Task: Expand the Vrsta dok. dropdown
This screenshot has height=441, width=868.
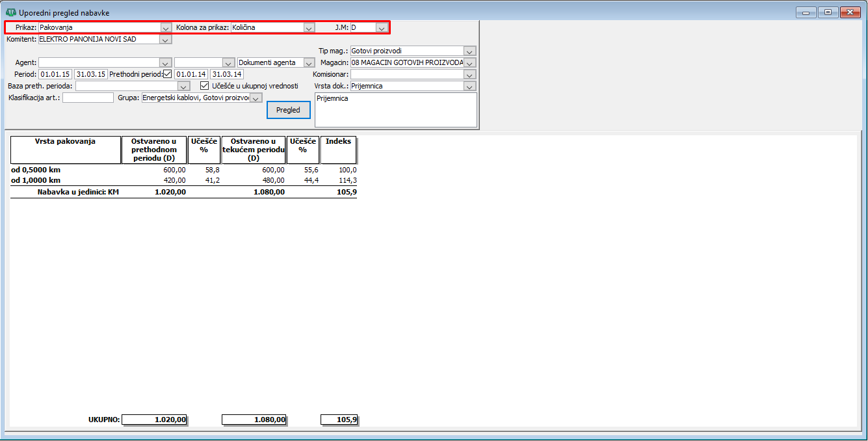Action: (x=469, y=86)
